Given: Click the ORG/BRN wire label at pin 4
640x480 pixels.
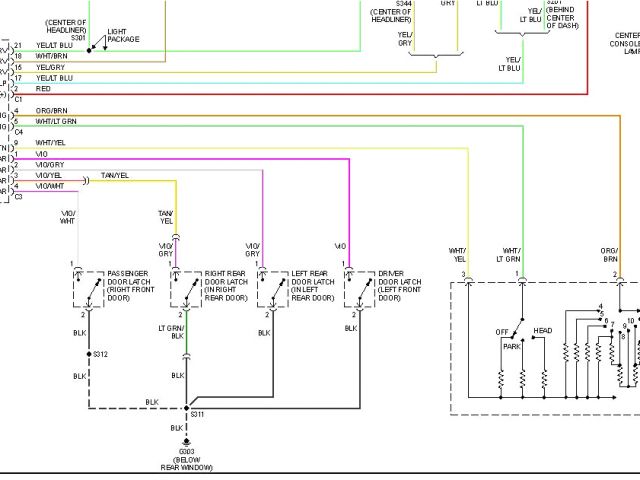Looking at the screenshot, I should (51, 111).
